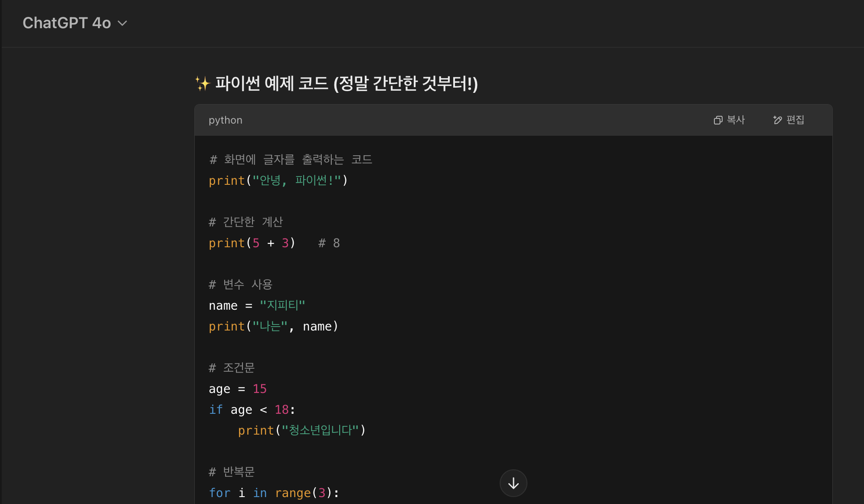Click the chevron beside ChatGPT 4o
The image size is (864, 504).
coord(123,23)
